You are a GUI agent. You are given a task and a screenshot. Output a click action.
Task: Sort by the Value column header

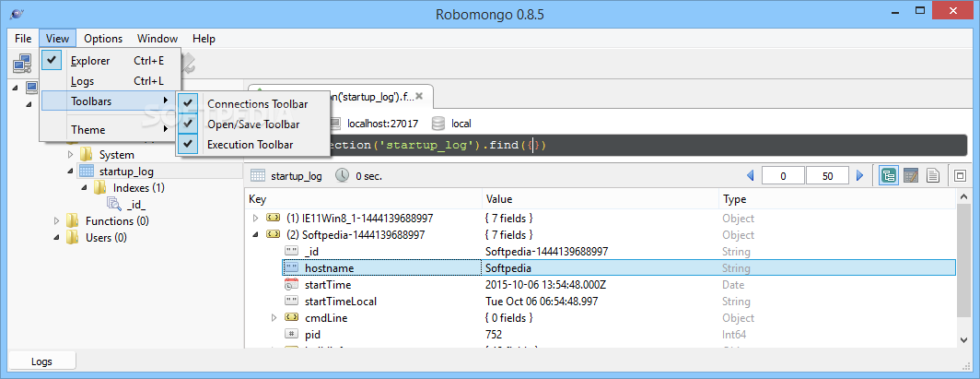(x=601, y=199)
